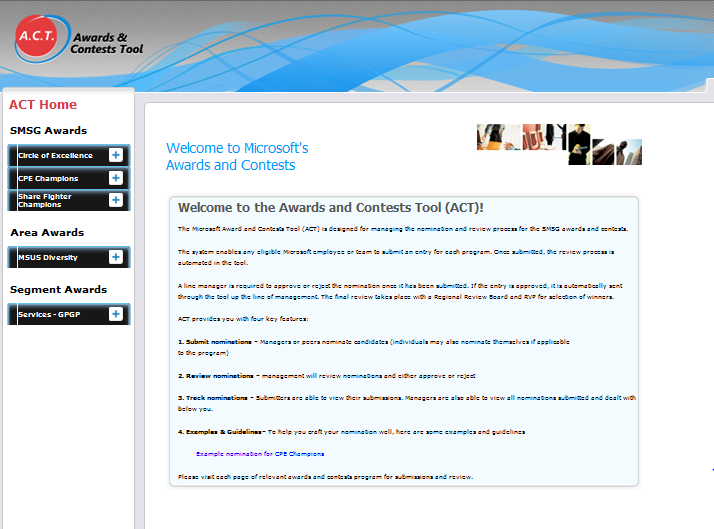This screenshot has width=714, height=529.
Task: Go to ACT Home
Action: point(43,105)
